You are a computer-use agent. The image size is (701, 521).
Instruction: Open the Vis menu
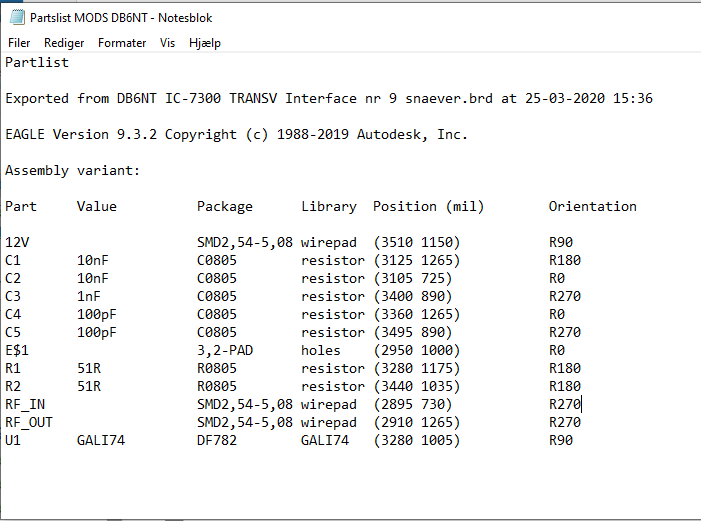167,43
